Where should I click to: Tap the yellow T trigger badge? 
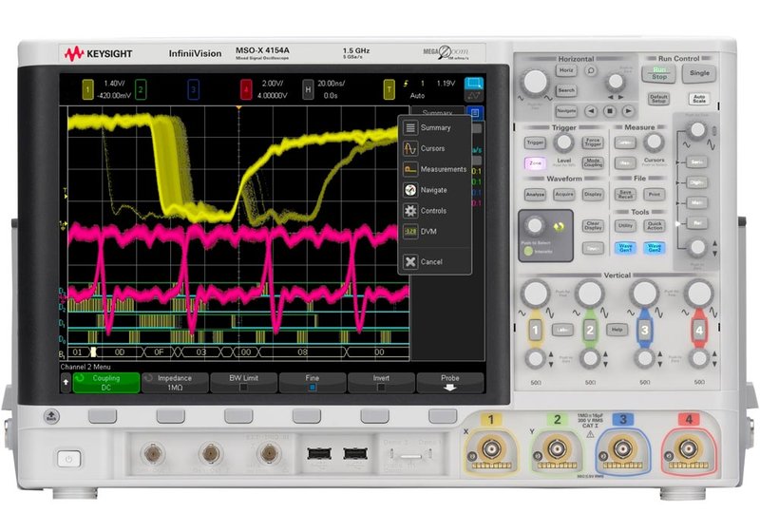(389, 89)
